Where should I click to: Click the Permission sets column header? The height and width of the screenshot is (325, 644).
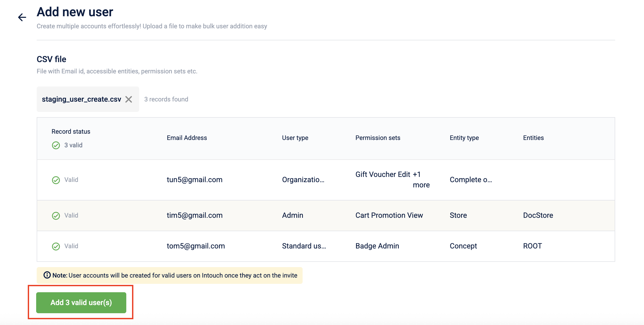click(x=378, y=138)
